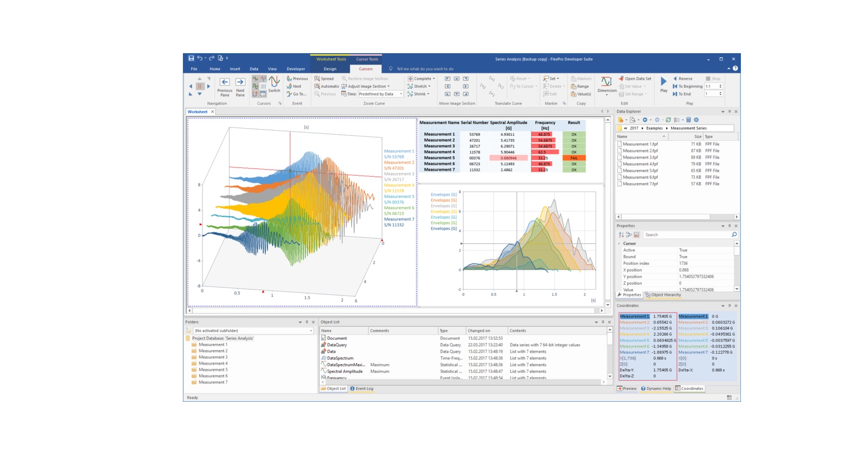
Task: Jump playback To Beginning
Action: [687, 86]
